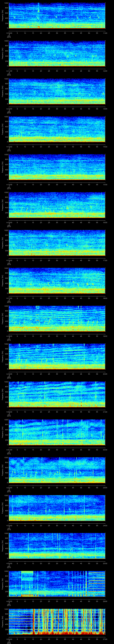Open the spectrogram panel for 4:14:00
Image resolution: width=114 pixels, height=644 pixels.
coord(57,167)
